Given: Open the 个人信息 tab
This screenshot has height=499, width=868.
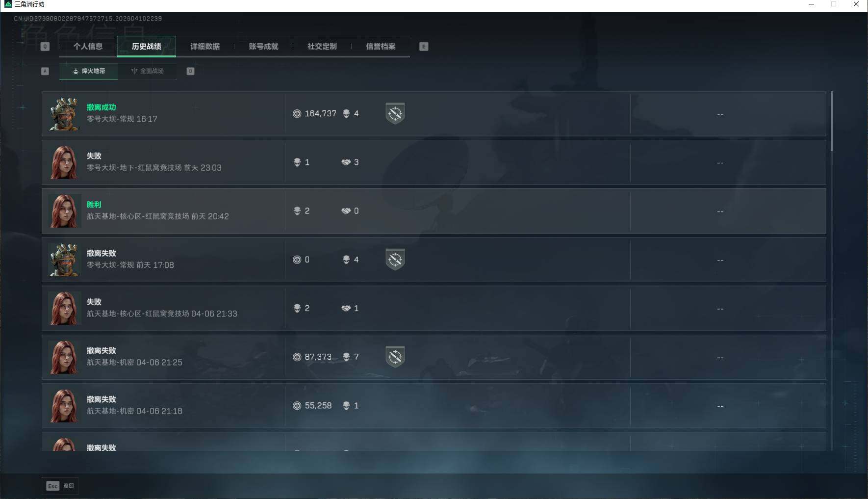Looking at the screenshot, I should (88, 47).
